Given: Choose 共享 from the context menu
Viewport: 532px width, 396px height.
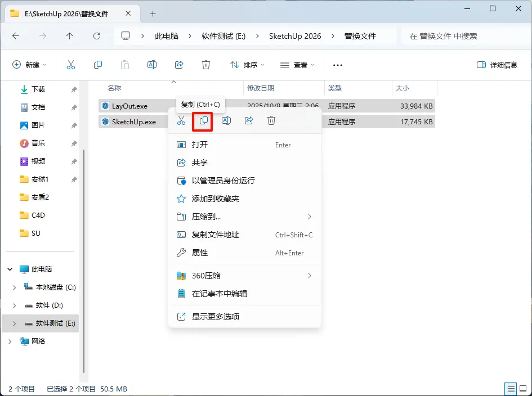Looking at the screenshot, I should [x=245, y=163].
